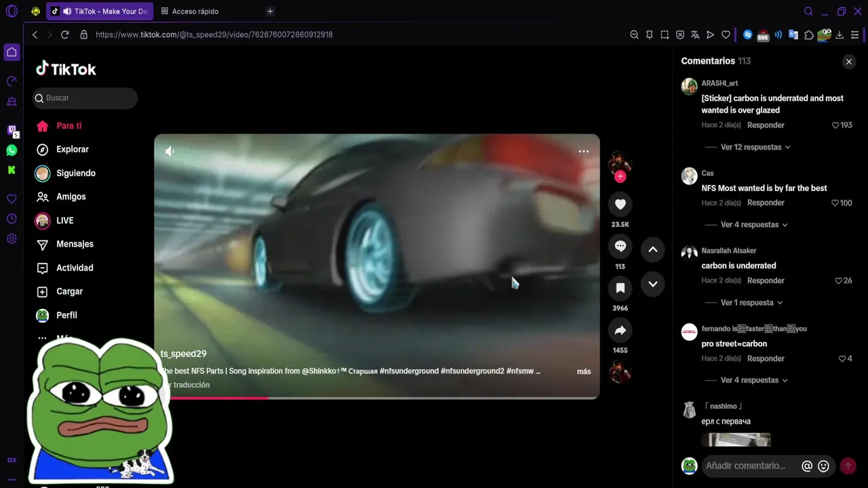Open Perfil in sidebar
Screen dimensions: 868x488
click(x=66, y=315)
